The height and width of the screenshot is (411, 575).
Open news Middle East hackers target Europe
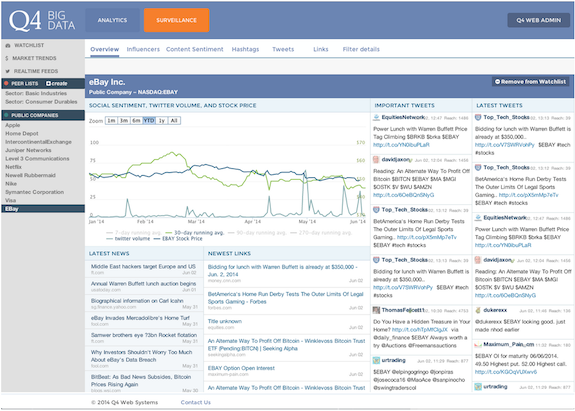click(x=143, y=267)
